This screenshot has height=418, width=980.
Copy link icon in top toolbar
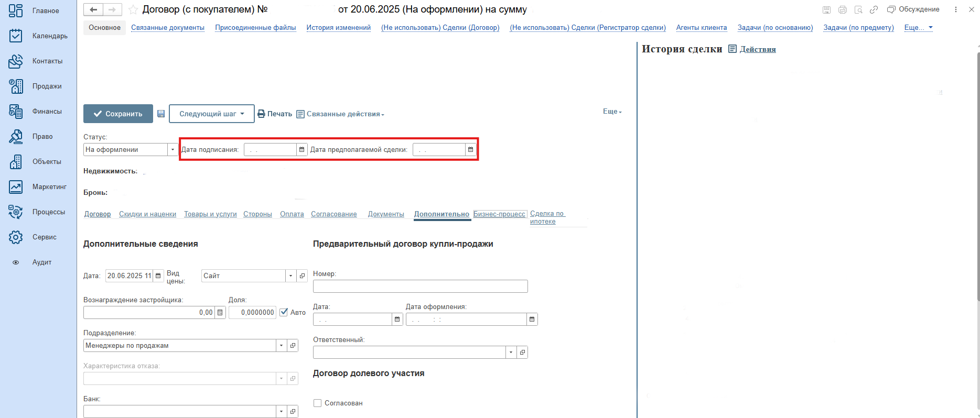point(874,10)
